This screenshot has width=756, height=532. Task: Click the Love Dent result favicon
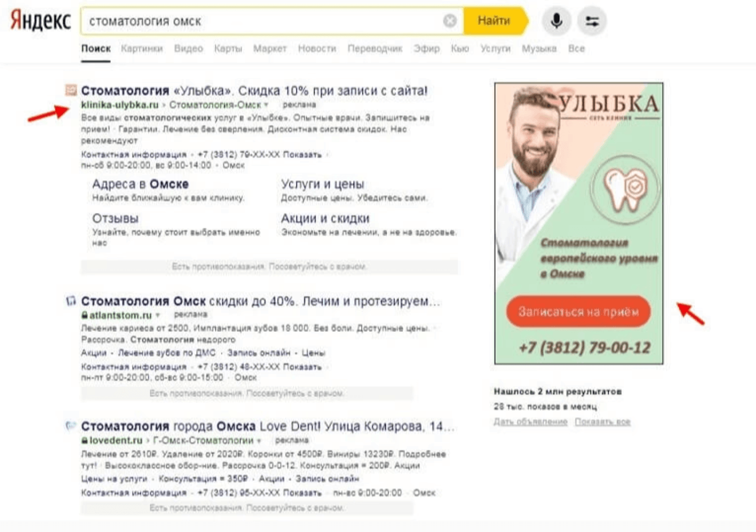(x=71, y=426)
